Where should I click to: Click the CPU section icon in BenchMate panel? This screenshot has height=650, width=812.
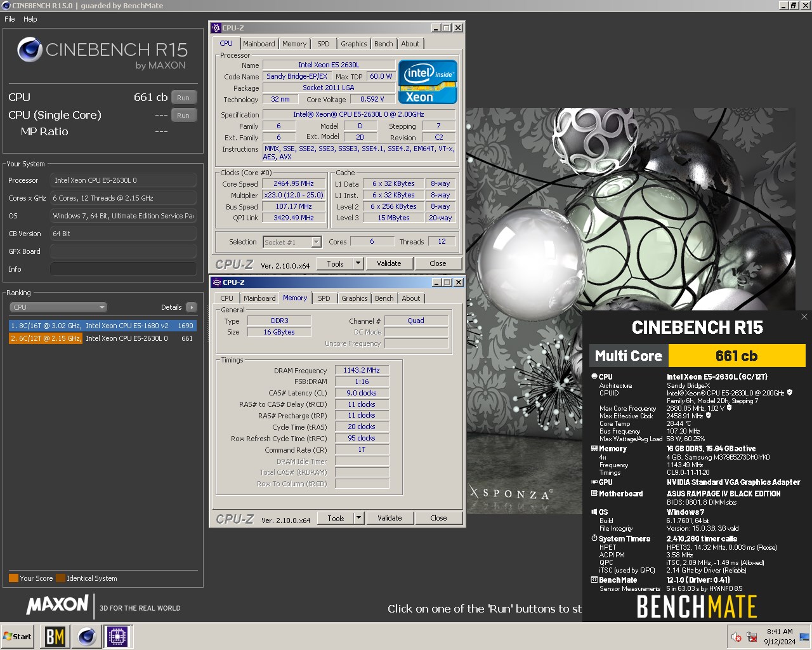click(x=594, y=376)
